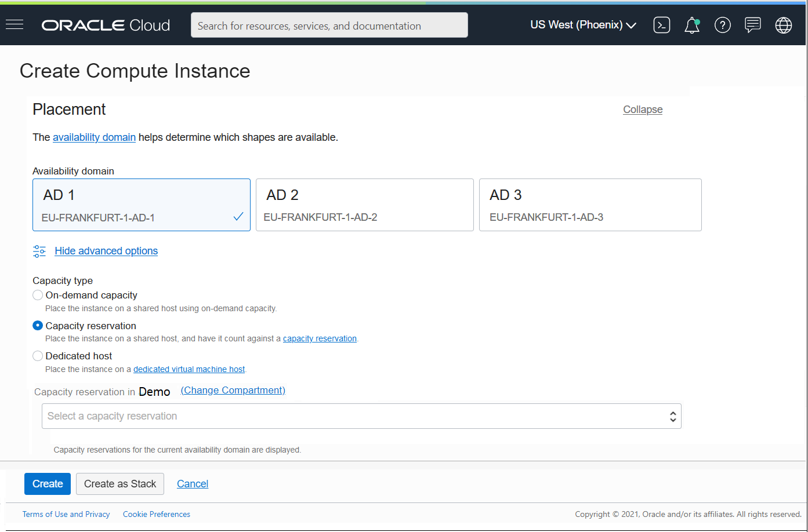Select availability domain AD 2
Screen dimensions: 808x532
364,205
